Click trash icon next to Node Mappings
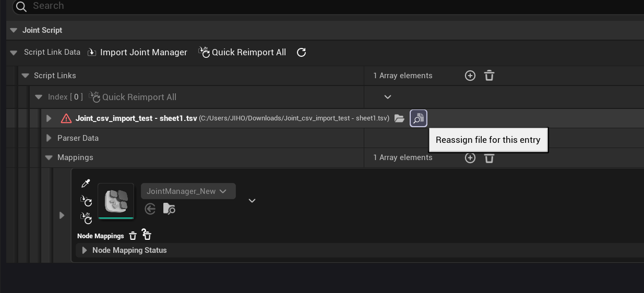644x293 pixels. [133, 236]
